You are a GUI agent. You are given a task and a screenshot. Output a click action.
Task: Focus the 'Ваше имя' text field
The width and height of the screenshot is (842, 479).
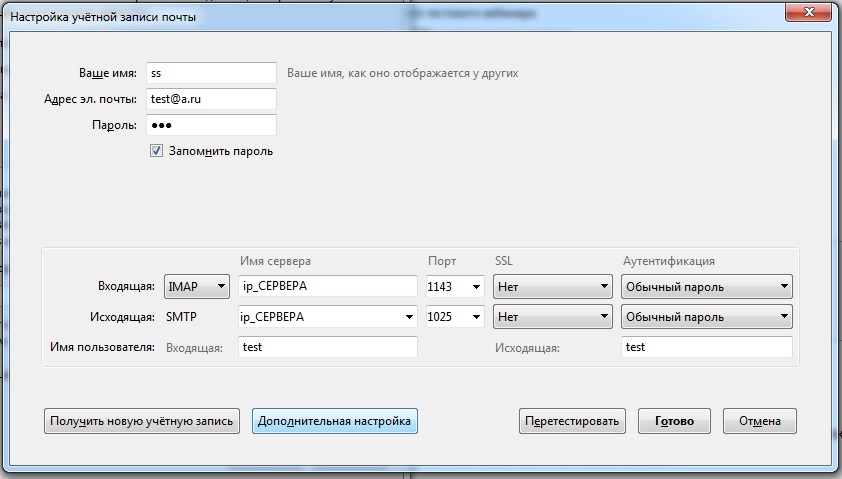210,73
